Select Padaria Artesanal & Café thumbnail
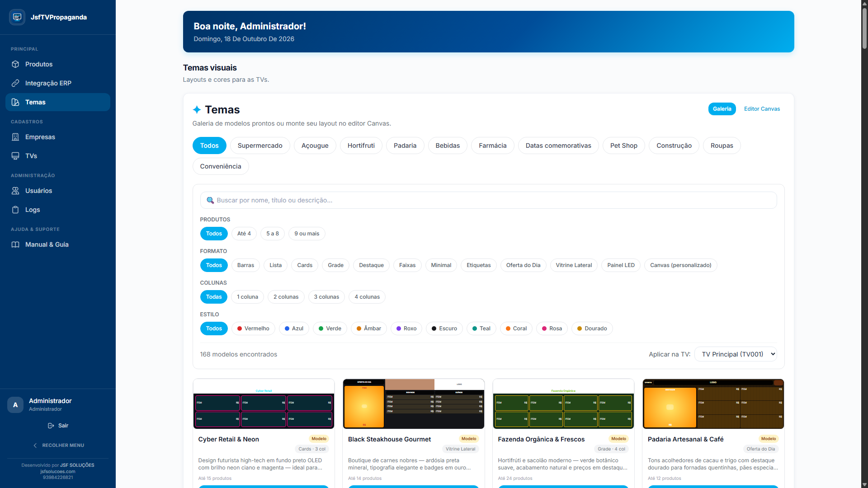The image size is (868, 488). (x=713, y=404)
